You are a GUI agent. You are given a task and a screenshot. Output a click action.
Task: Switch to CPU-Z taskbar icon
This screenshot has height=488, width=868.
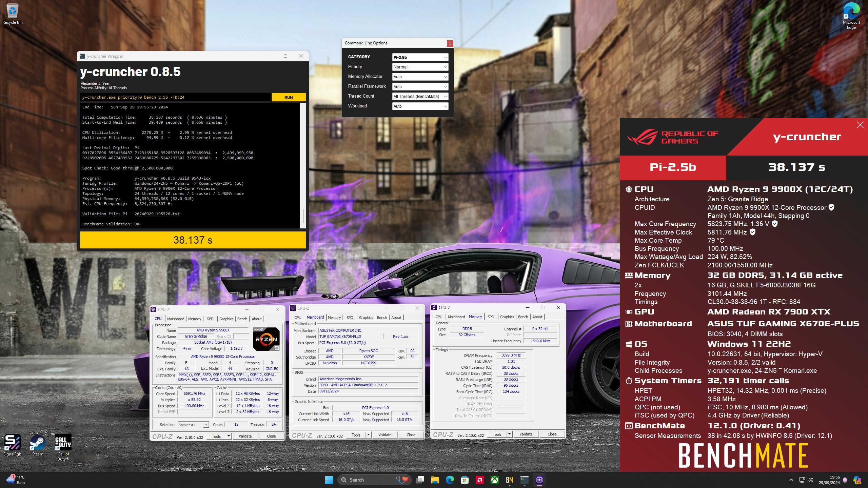539,480
